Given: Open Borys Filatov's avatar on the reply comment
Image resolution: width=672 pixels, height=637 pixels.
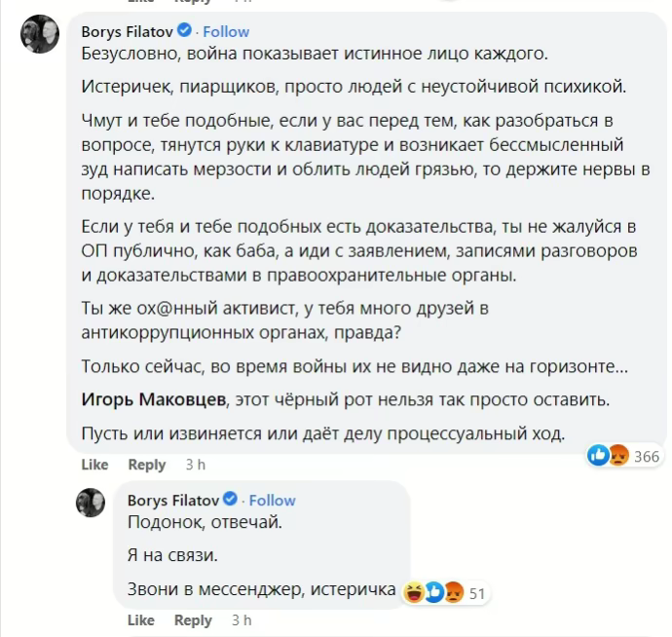Looking at the screenshot, I should (x=93, y=504).
